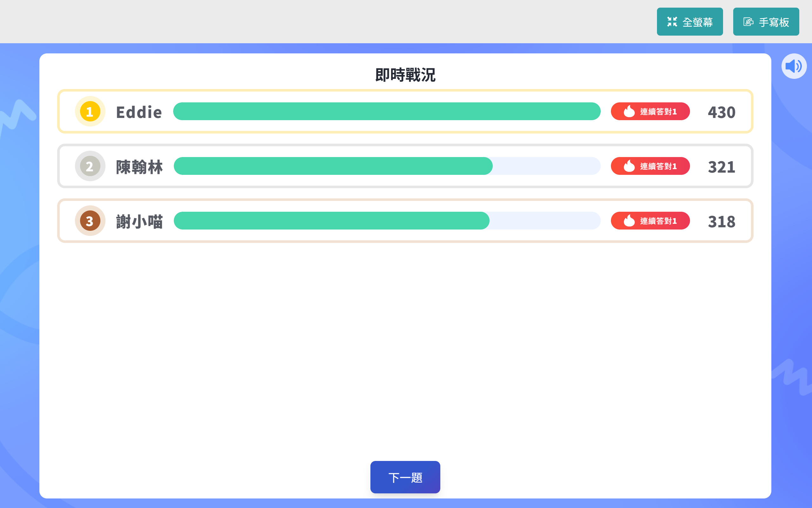Select the player name 陳翰林

tap(139, 167)
